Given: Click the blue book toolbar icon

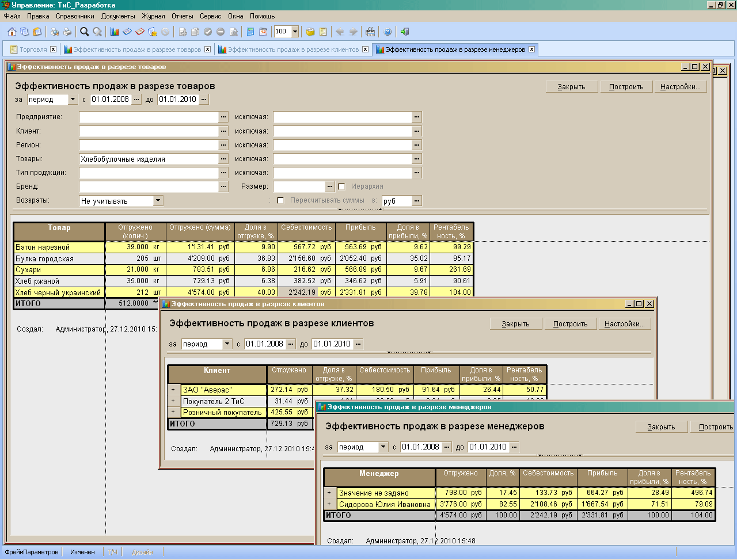Looking at the screenshot, I should click(x=127, y=32).
